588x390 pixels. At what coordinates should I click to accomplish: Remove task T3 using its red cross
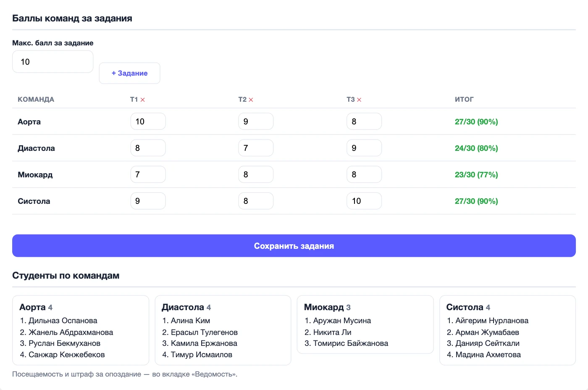[x=359, y=100]
